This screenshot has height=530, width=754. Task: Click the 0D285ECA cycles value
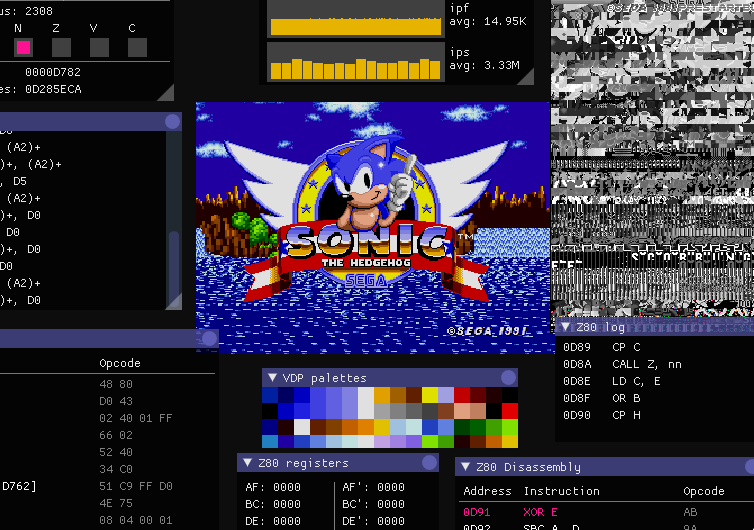click(53, 89)
